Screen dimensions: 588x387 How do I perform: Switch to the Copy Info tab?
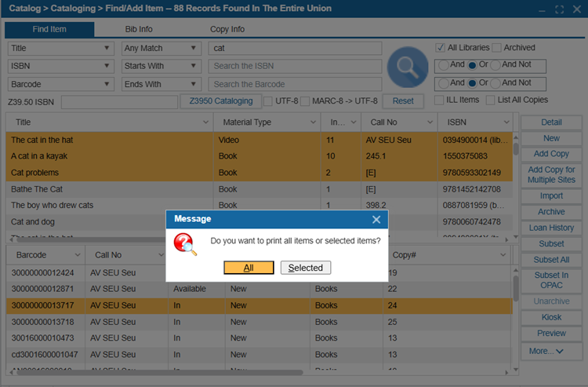click(x=227, y=29)
